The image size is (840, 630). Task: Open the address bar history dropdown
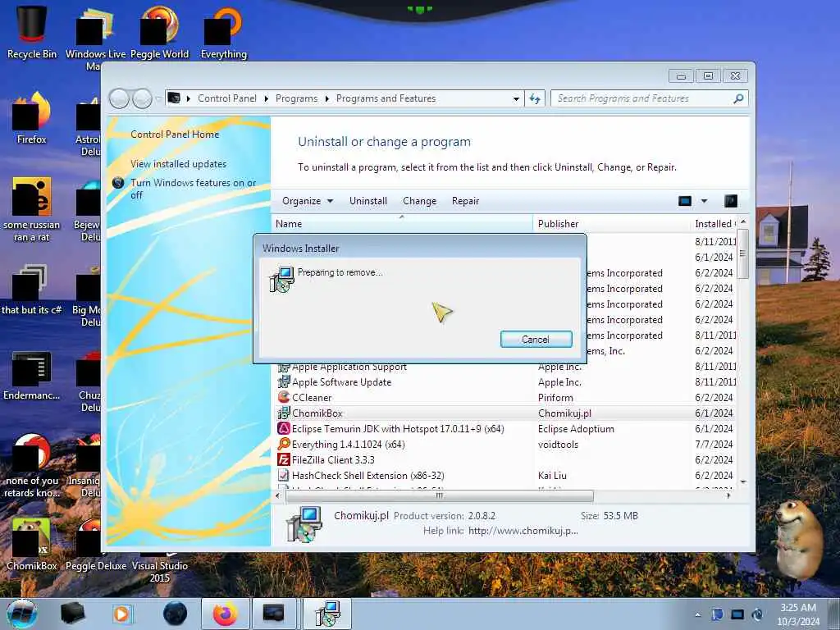tap(516, 98)
